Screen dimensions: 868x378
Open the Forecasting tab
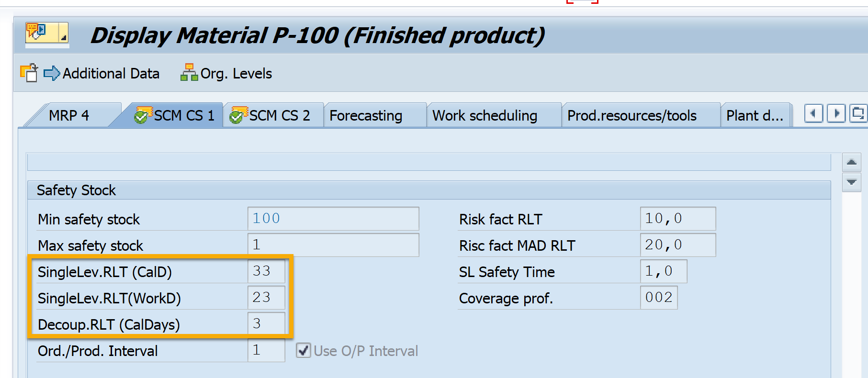point(366,116)
